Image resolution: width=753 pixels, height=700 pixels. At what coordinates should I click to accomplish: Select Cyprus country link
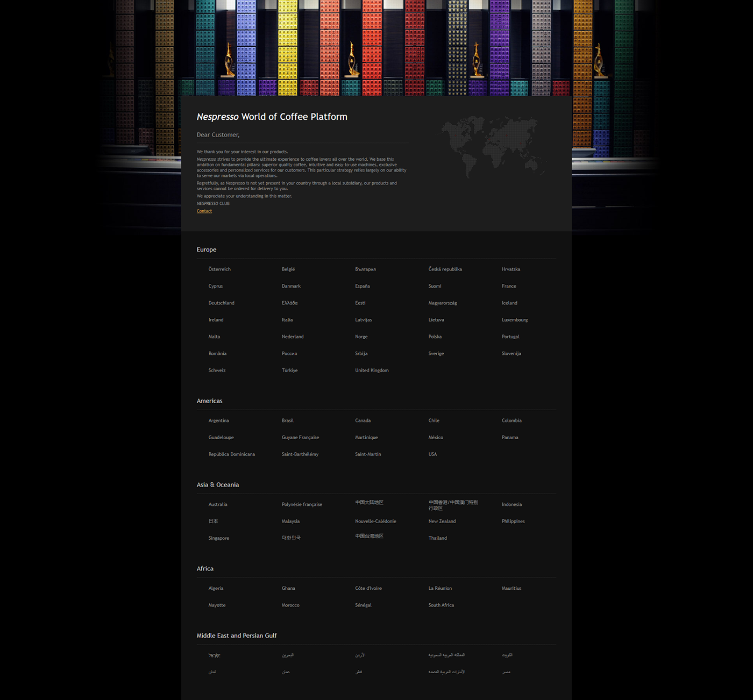tap(216, 286)
